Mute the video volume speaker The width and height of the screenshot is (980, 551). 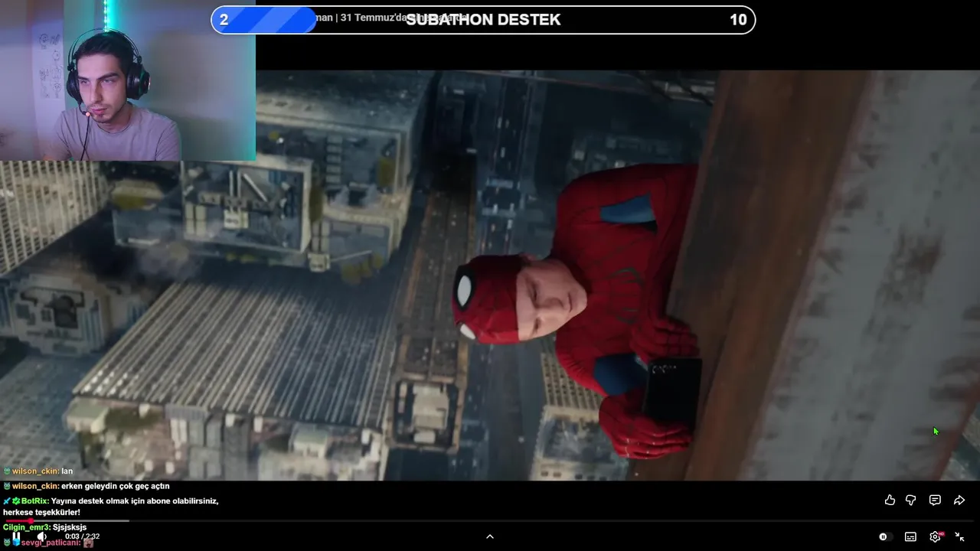tap(41, 536)
